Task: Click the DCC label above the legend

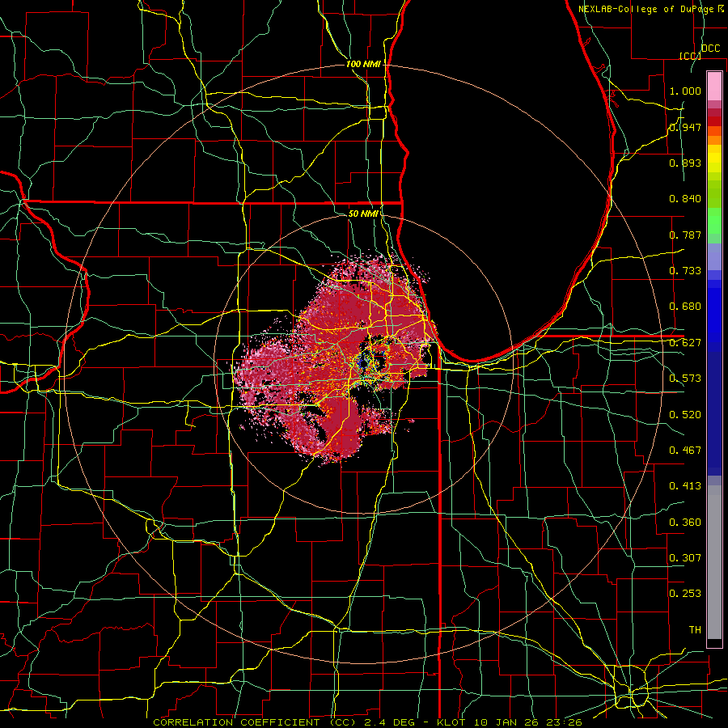Action: 711,49
